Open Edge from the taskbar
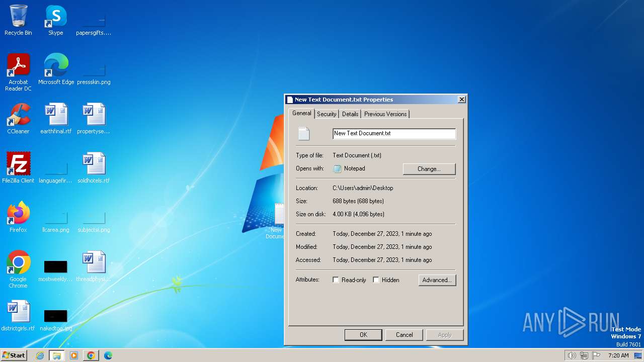 (x=108, y=355)
